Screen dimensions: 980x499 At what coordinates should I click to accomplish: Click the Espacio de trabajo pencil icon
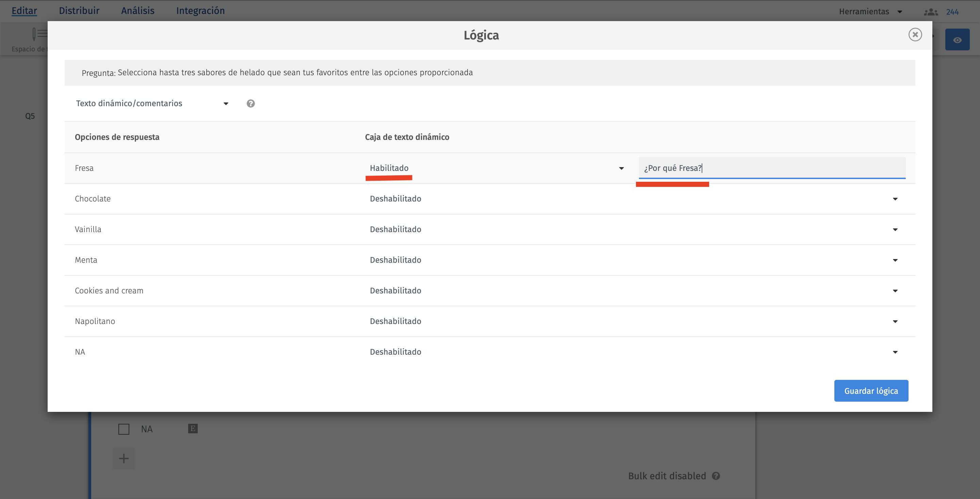[x=37, y=34]
